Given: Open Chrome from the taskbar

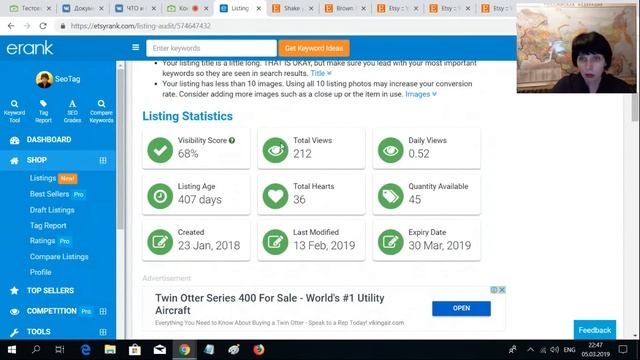Looking at the screenshot, I should click(184, 350).
